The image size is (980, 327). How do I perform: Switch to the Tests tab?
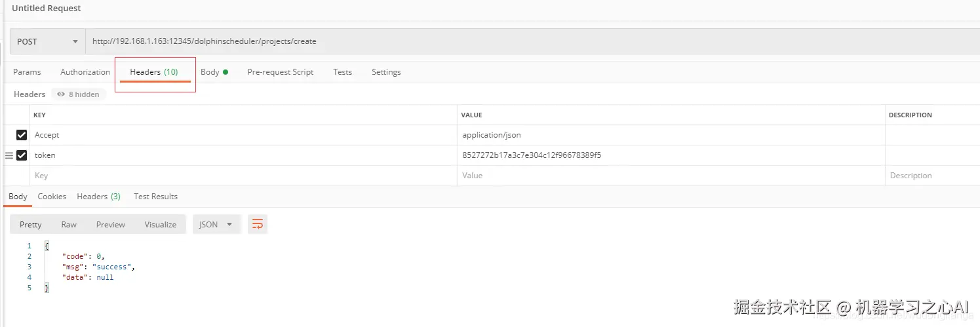pos(342,72)
